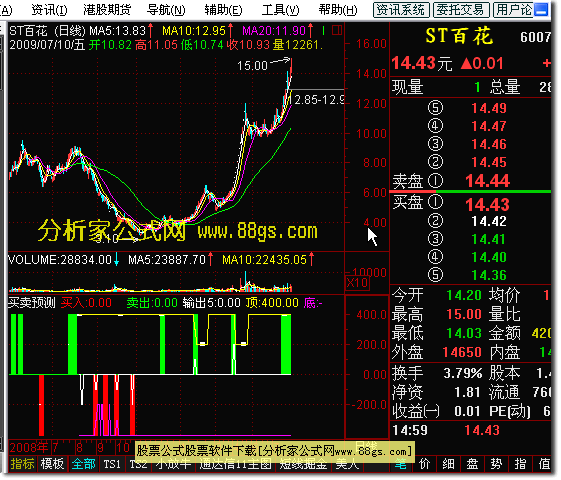The image size is (561, 480).
Task: Open the 短线掘金 tab
Action: pyautogui.click(x=303, y=465)
